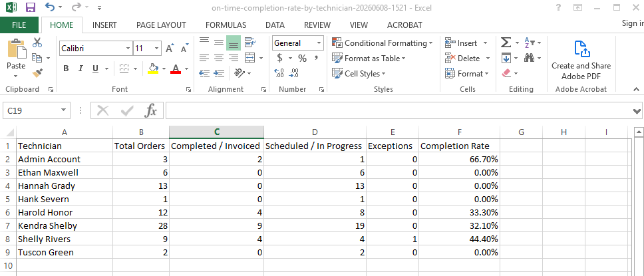644x276 pixels.
Task: Increase font size
Action: (170, 49)
